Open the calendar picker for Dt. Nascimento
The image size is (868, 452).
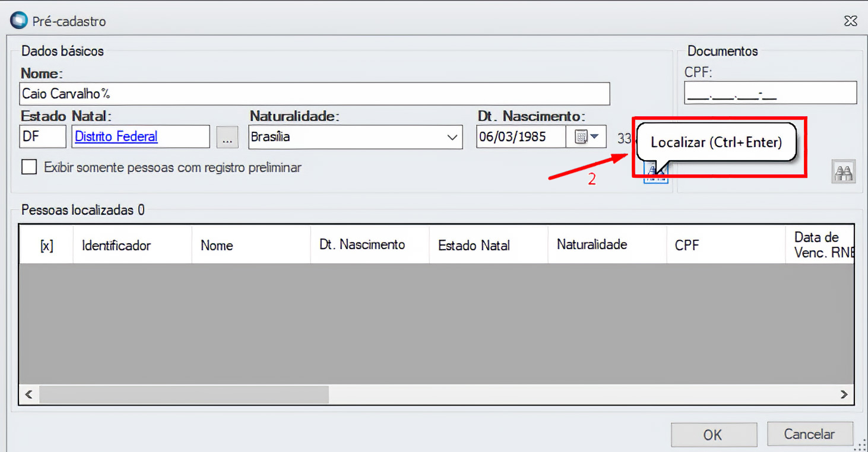point(586,137)
